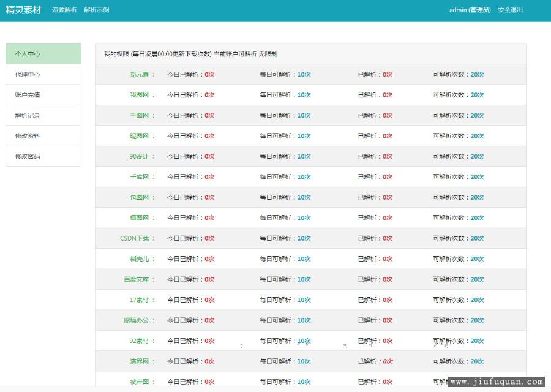
Task: Click 每日可解析 10次 in the 演界网 row
Action: [285, 361]
